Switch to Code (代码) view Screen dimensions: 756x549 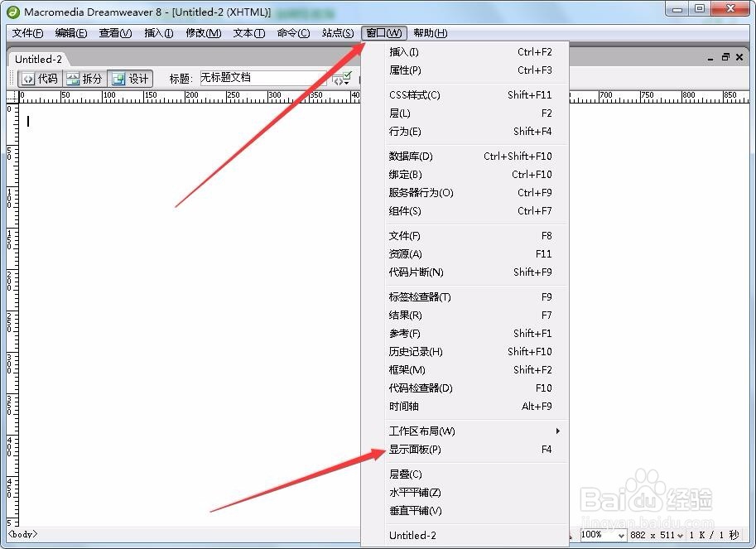pos(41,79)
